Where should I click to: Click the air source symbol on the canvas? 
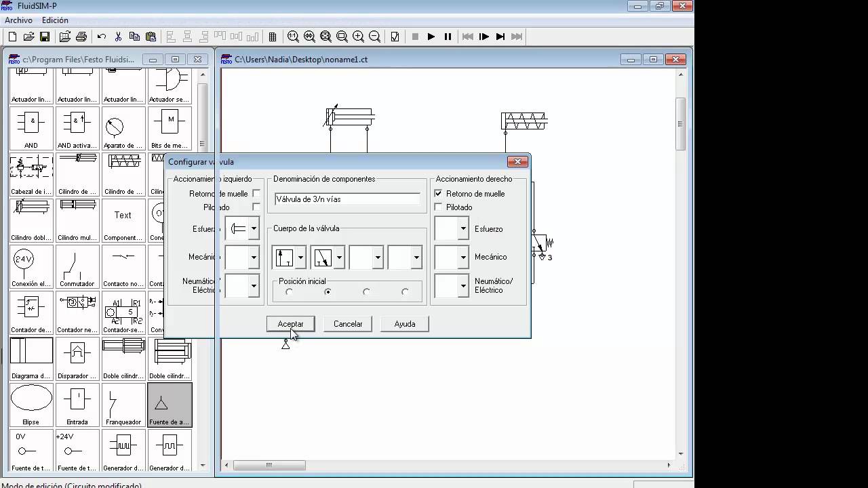(x=285, y=344)
